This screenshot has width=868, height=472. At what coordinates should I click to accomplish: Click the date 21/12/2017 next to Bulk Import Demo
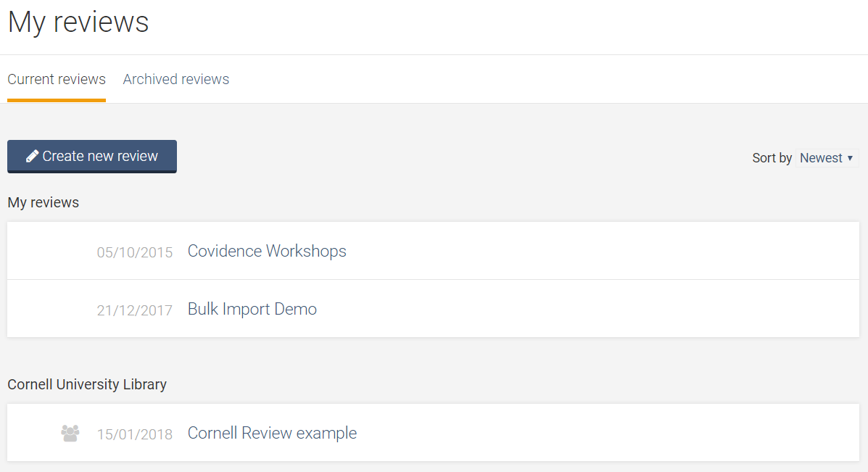coord(135,310)
